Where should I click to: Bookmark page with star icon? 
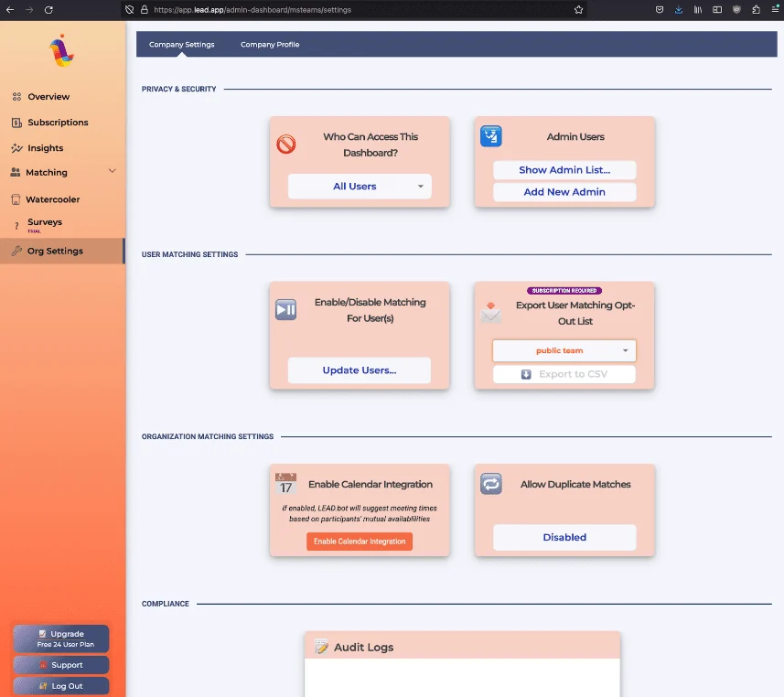click(578, 9)
